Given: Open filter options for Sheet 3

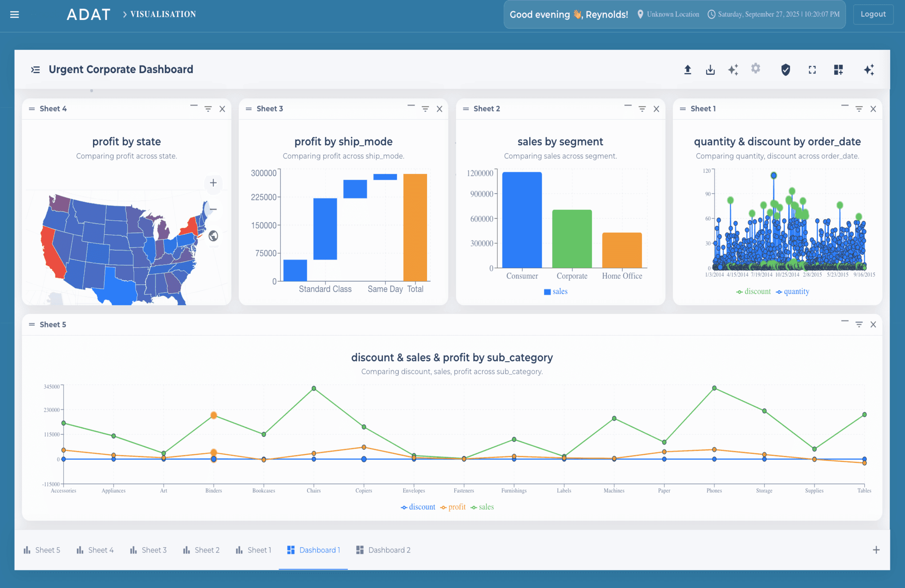Looking at the screenshot, I should [x=425, y=109].
